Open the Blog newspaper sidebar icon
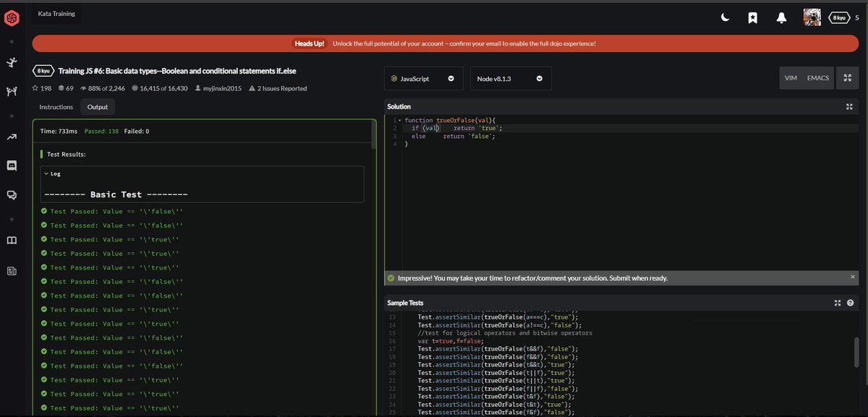The image size is (868, 417). click(x=12, y=271)
